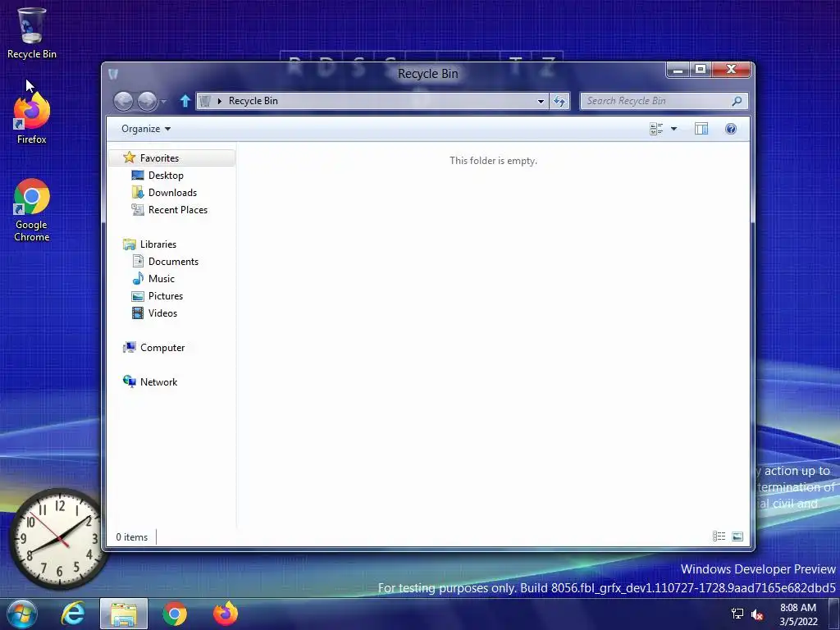840x630 pixels.
Task: Click the muted volume tray icon
Action: point(757,614)
